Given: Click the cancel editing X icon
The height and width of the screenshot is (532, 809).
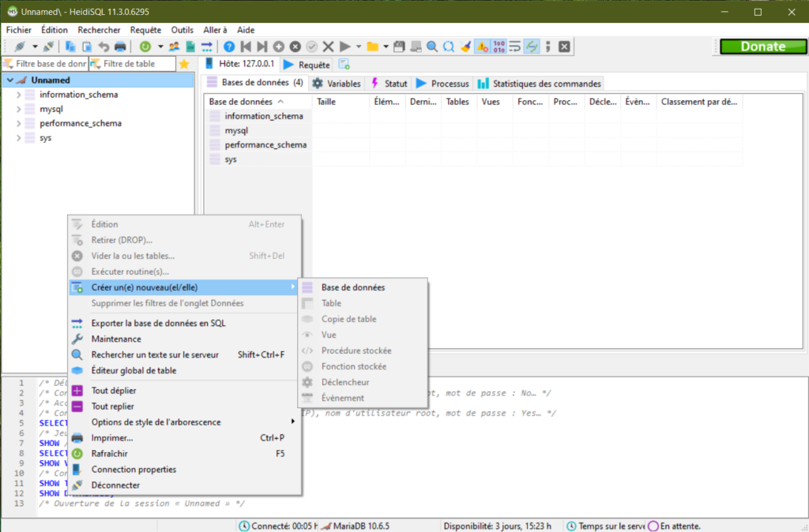Looking at the screenshot, I should point(328,47).
